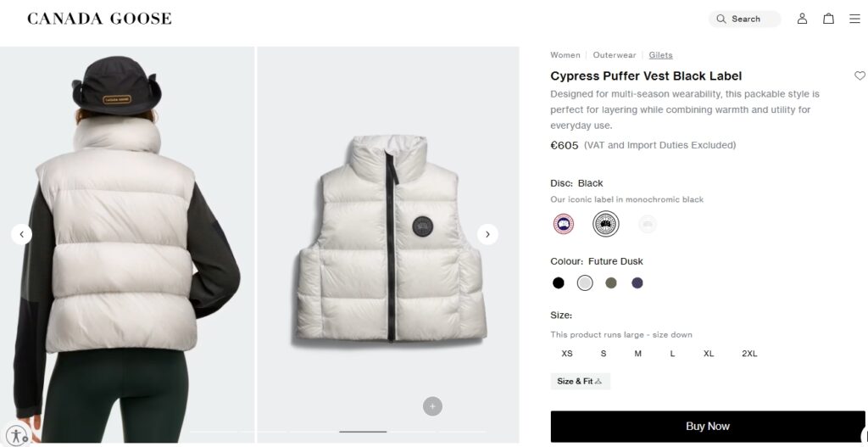This screenshot has width=868, height=447.
Task: Go to Outerwear breadcrumb
Action: pyautogui.click(x=615, y=55)
